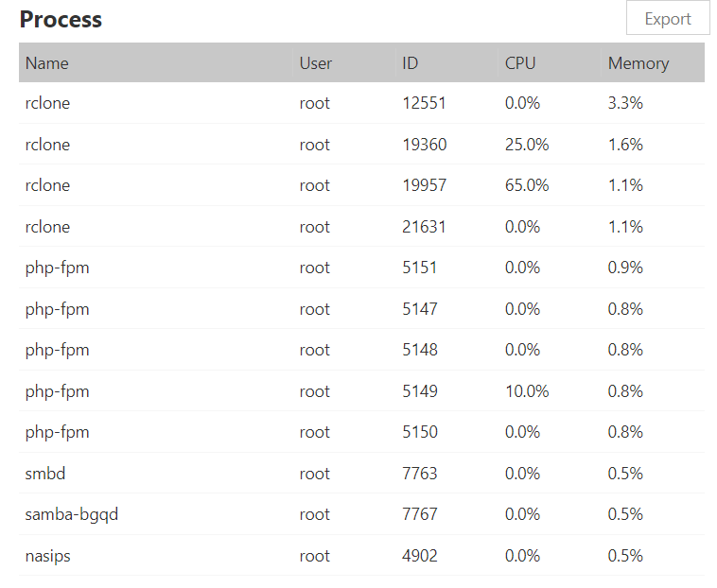This screenshot has height=588, width=717.
Task: Select php-fpm process with ID 5147
Action: pyautogui.click(x=57, y=309)
